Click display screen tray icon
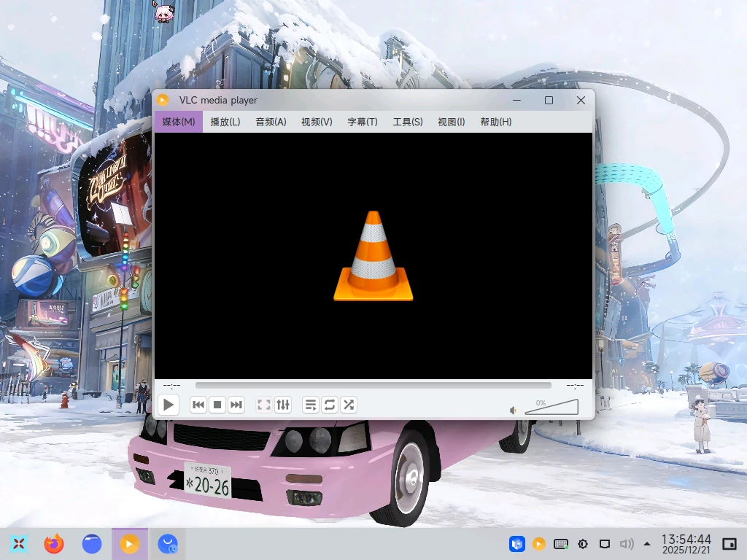The width and height of the screenshot is (747, 560). 605,544
